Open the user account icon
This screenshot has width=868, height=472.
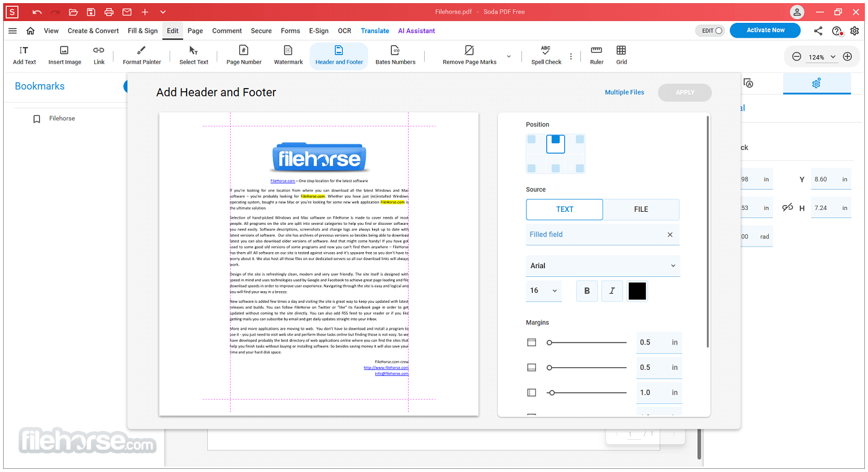797,12
